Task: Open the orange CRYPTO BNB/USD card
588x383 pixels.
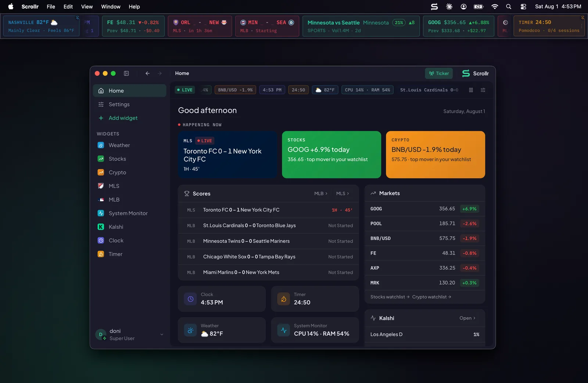Action: click(435, 155)
